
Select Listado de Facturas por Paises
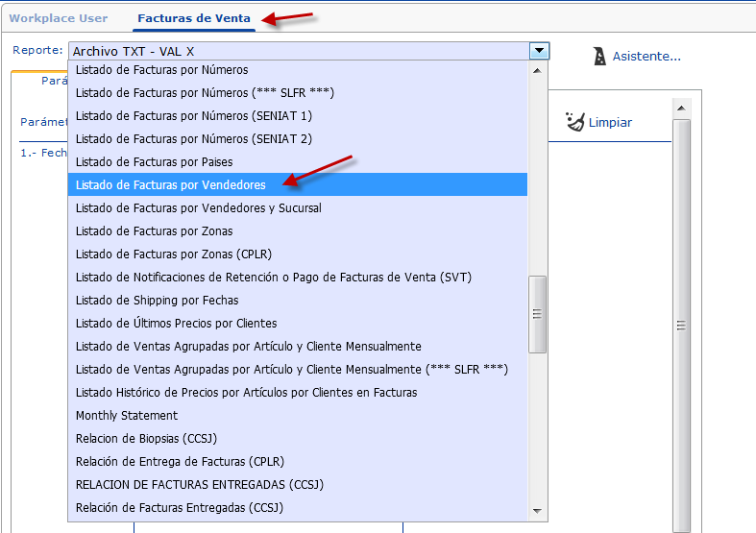154,161
